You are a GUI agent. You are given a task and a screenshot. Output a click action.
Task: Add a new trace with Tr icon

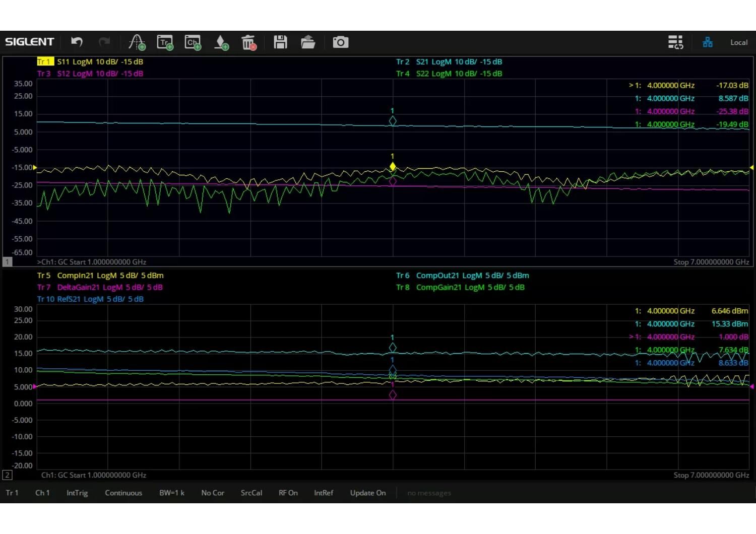coord(165,42)
